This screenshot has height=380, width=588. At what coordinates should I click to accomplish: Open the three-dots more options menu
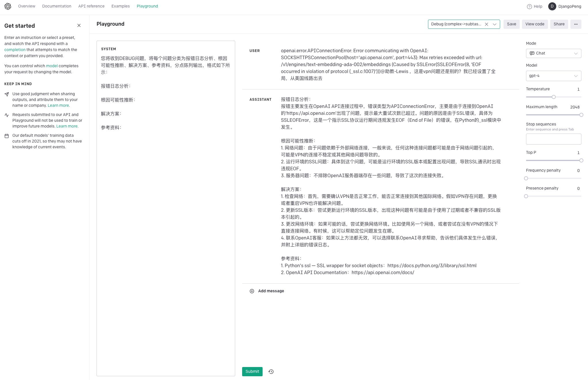pyautogui.click(x=576, y=24)
